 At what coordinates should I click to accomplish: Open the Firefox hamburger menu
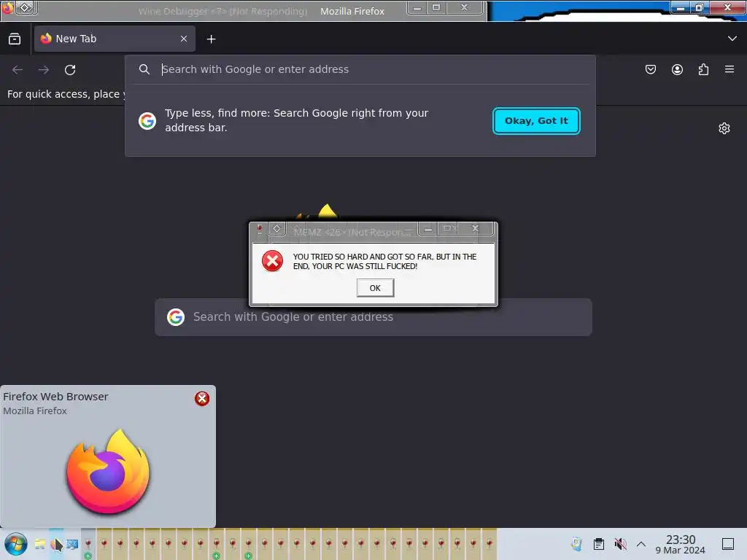(729, 69)
